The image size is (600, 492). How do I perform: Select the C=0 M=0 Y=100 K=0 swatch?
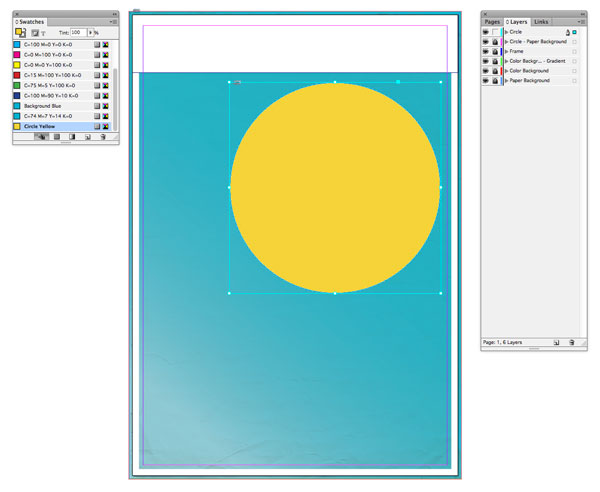pos(62,65)
